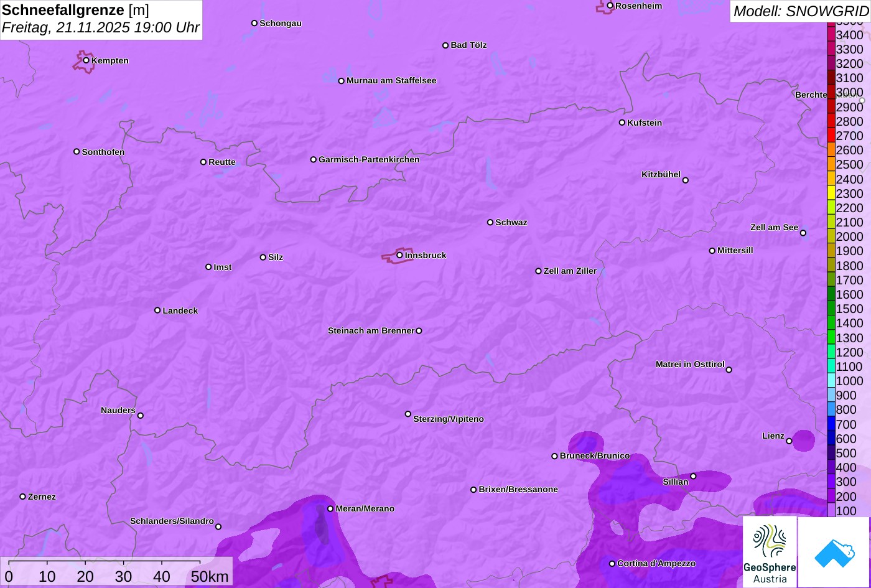The height and width of the screenshot is (588, 871).
Task: Select the Sillian location dot
Action: [694, 477]
